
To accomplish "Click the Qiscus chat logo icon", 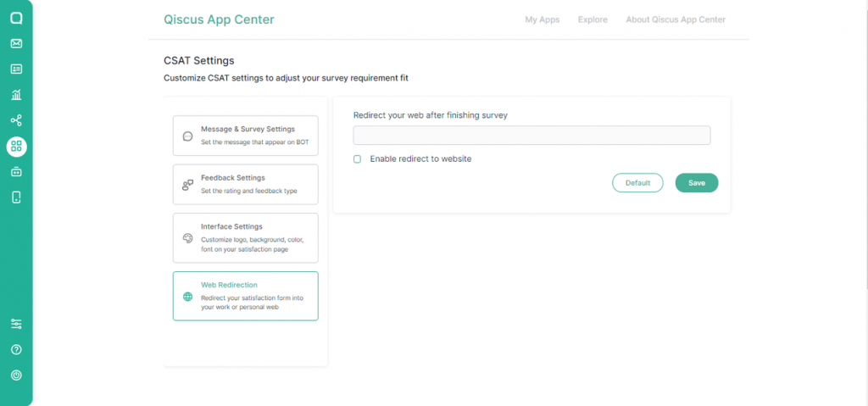I will [x=16, y=18].
